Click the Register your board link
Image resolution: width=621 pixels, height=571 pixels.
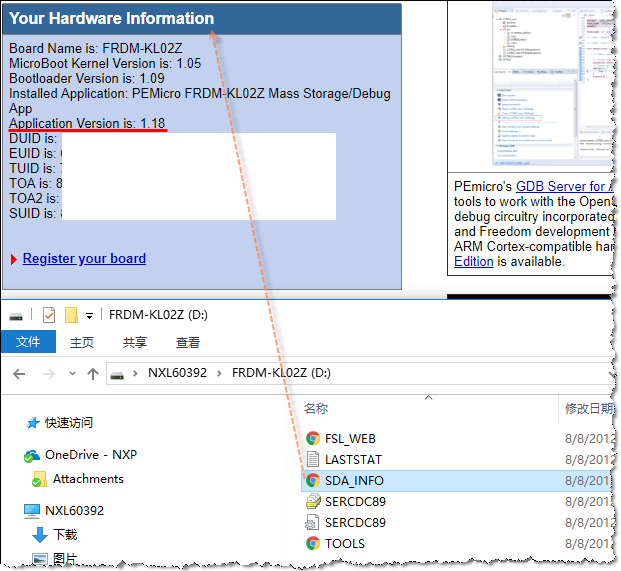point(84,259)
